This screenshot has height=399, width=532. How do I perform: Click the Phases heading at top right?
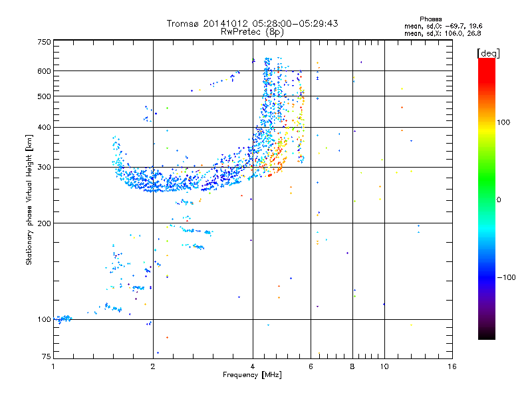click(430, 19)
